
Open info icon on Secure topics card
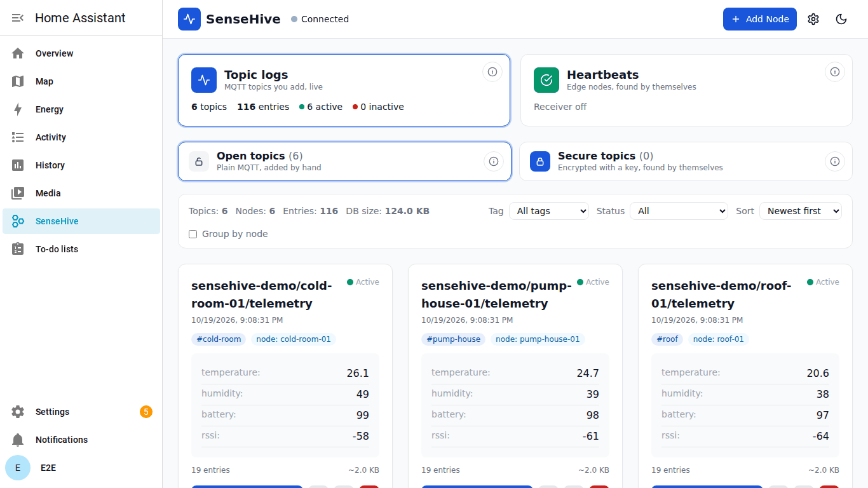pos(835,161)
